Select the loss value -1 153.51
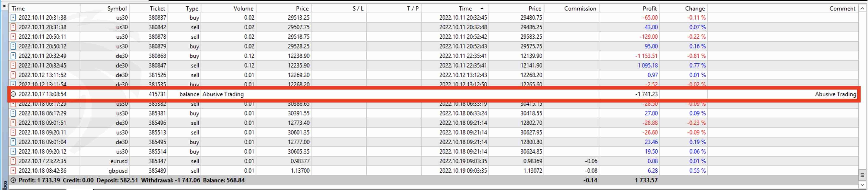The height and width of the screenshot is (190, 868). point(646,56)
